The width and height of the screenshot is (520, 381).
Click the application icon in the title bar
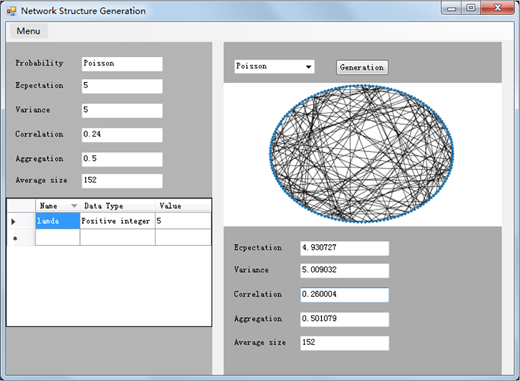[x=11, y=11]
